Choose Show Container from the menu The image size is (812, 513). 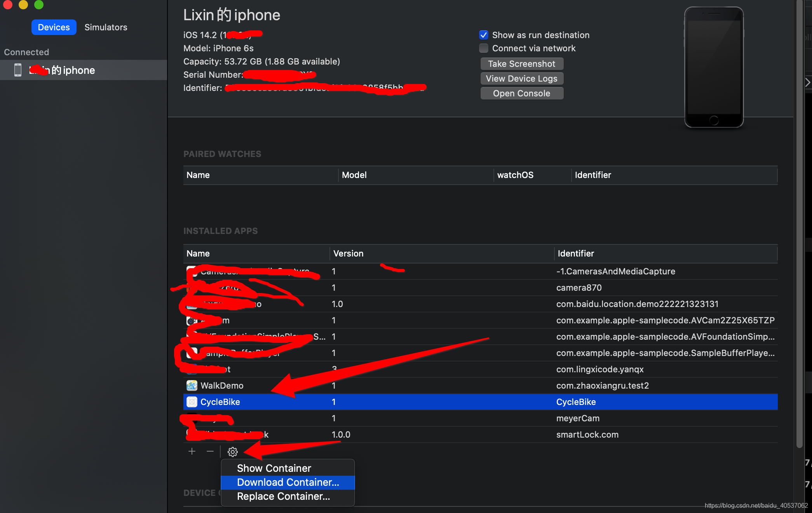[288, 468]
